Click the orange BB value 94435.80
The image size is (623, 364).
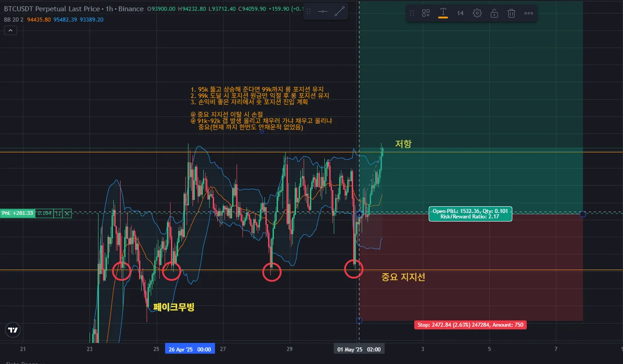39,19
